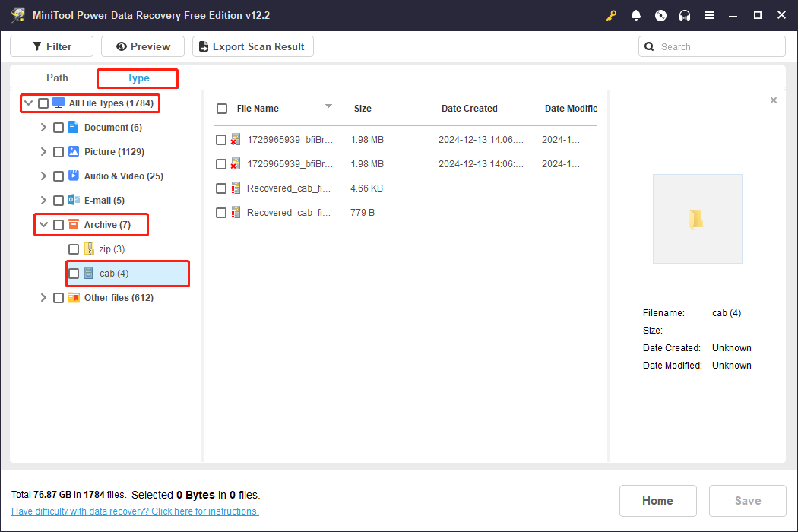Sort by the Size column header
798x532 pixels.
point(363,109)
